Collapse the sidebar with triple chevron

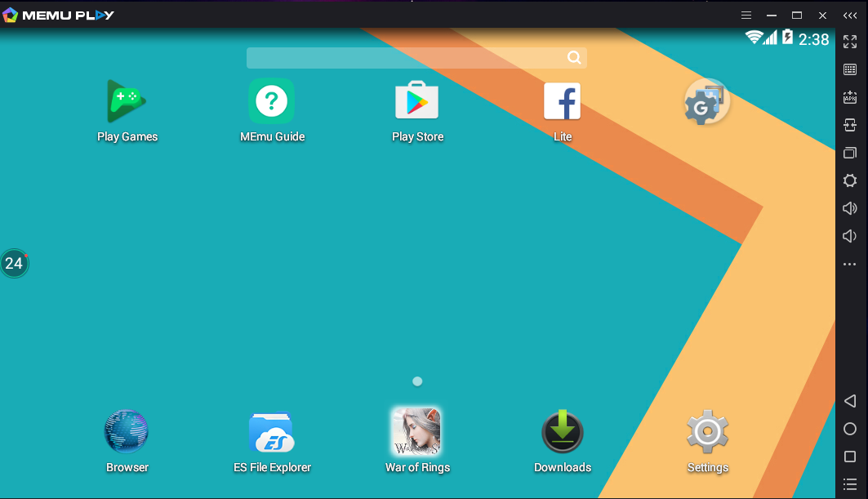click(850, 16)
